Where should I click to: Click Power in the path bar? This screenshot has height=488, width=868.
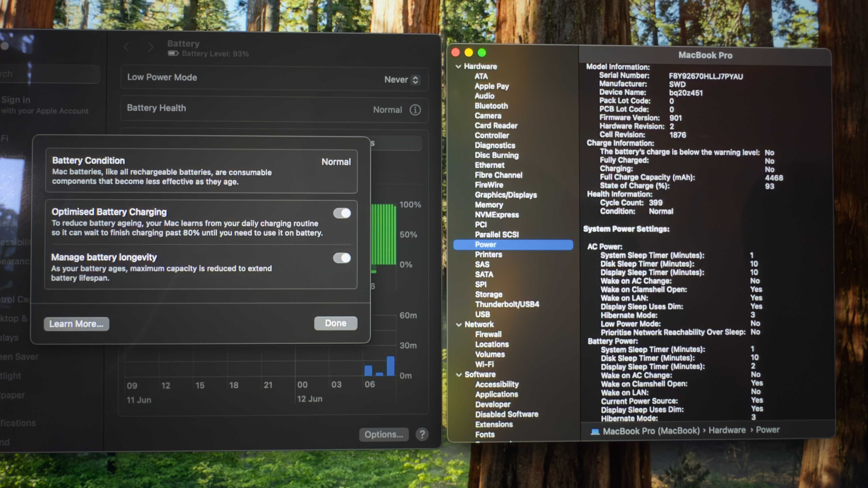coord(768,430)
